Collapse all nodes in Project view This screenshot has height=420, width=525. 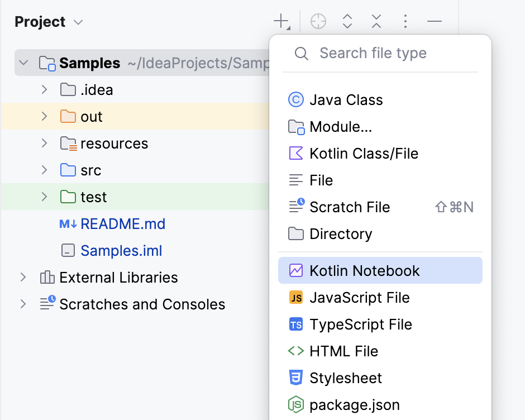(376, 21)
